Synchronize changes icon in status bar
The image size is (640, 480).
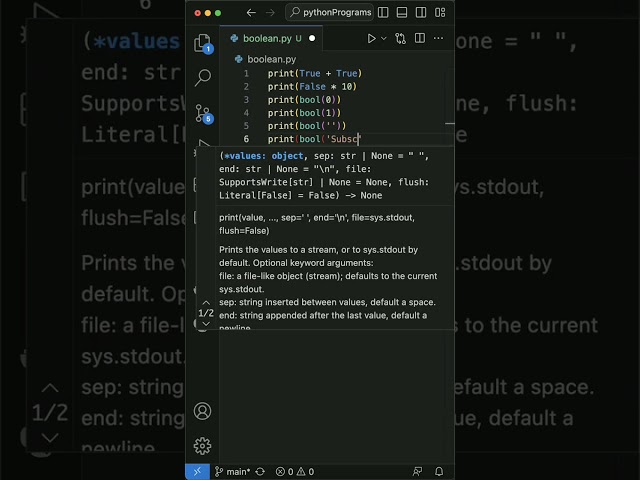click(260, 472)
